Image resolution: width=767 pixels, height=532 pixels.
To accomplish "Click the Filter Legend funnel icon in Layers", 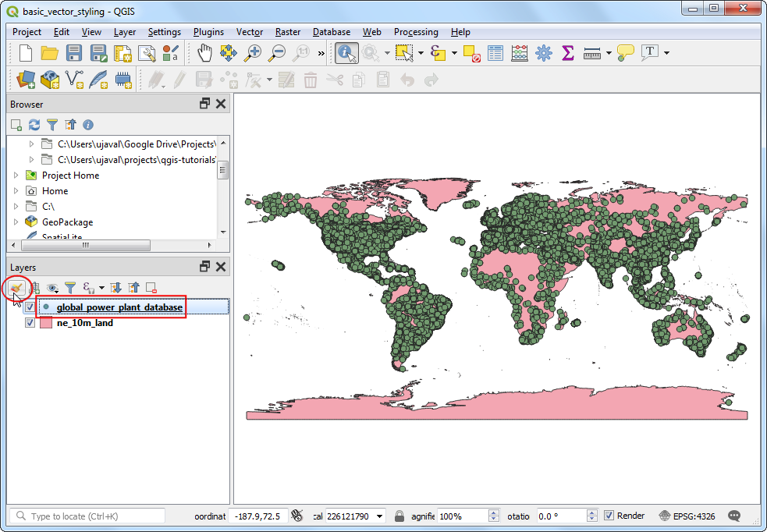I will 70,288.
